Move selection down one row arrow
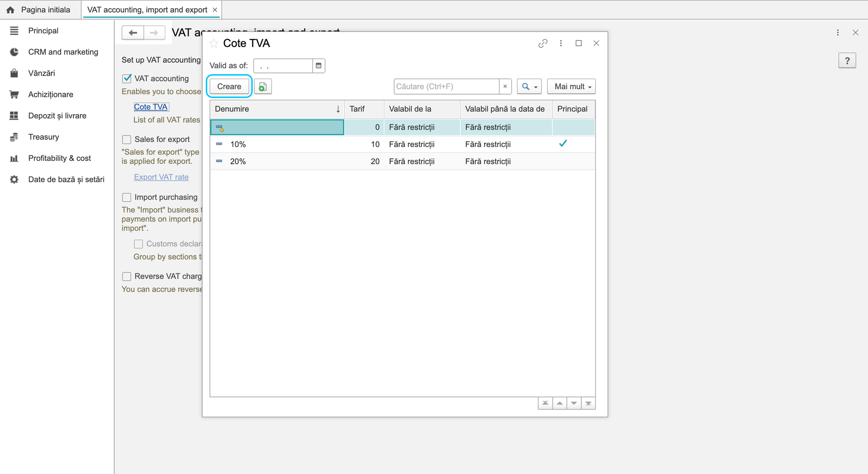868x474 pixels. [574, 403]
